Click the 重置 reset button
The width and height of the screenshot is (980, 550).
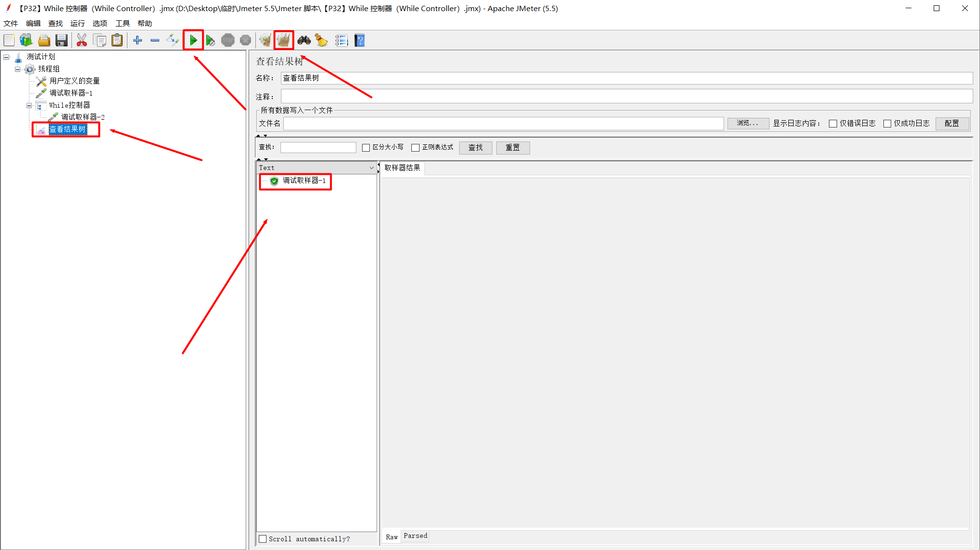513,148
